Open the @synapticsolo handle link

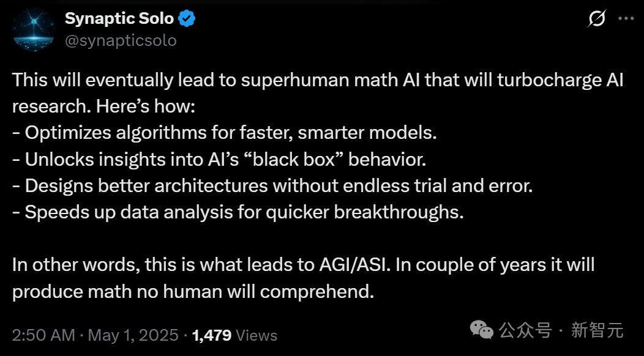tap(121, 40)
